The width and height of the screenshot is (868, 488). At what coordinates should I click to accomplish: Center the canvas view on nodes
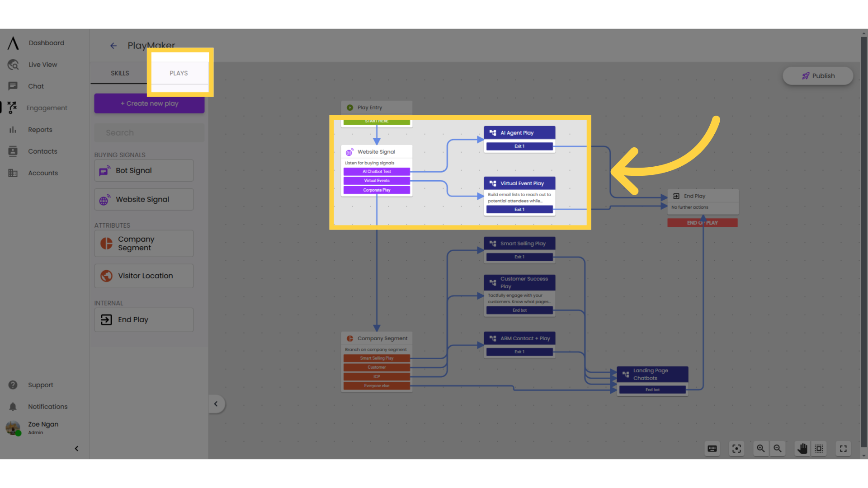coord(737,449)
